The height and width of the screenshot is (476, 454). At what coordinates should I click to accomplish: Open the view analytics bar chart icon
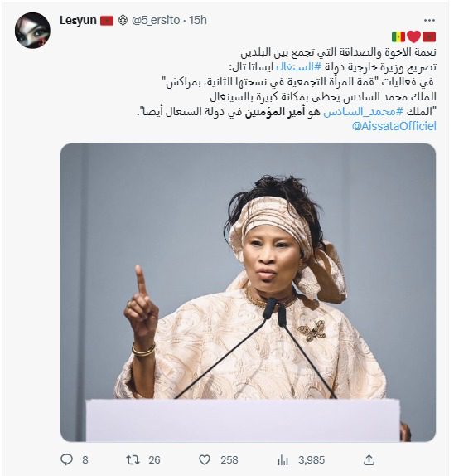click(x=283, y=460)
